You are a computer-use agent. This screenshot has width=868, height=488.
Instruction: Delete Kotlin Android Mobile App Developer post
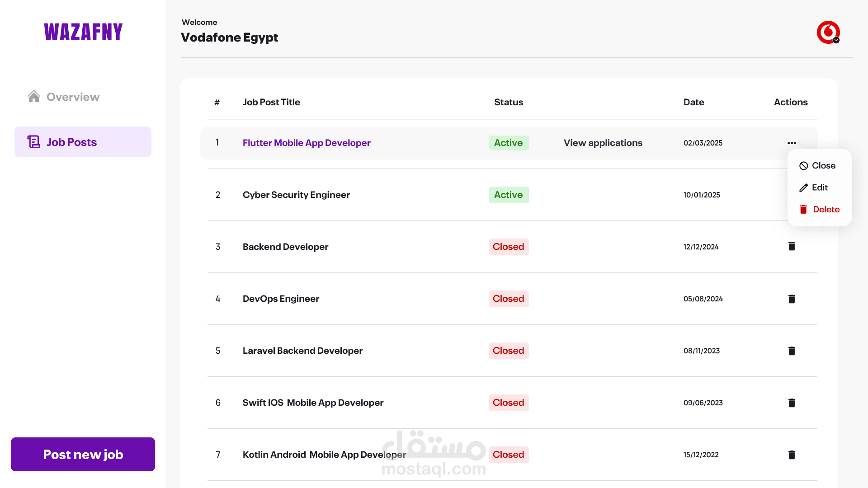point(792,455)
